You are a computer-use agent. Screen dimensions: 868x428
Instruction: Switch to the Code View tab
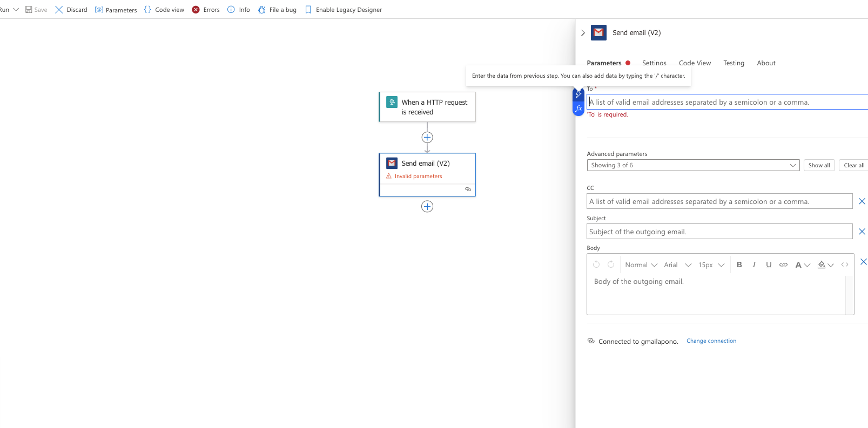click(695, 63)
